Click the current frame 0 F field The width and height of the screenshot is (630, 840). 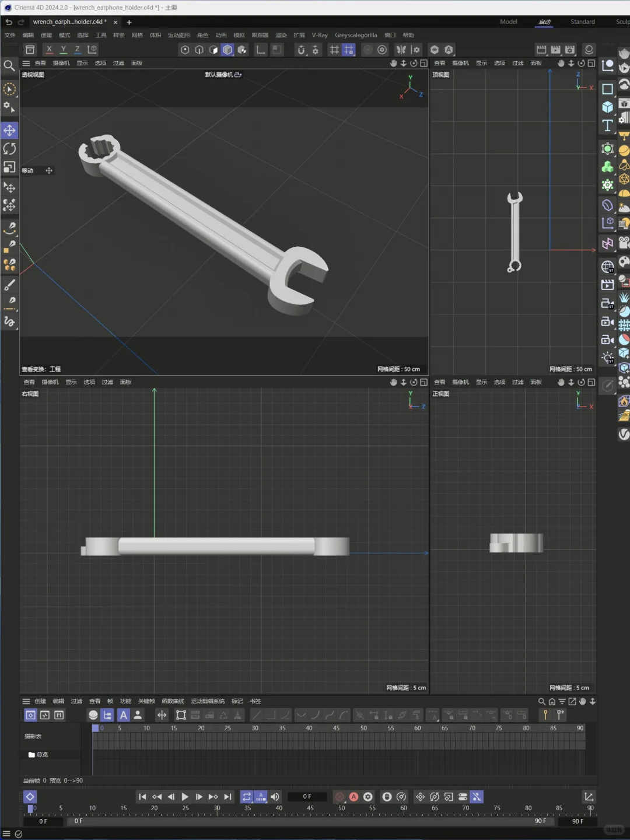(x=307, y=796)
